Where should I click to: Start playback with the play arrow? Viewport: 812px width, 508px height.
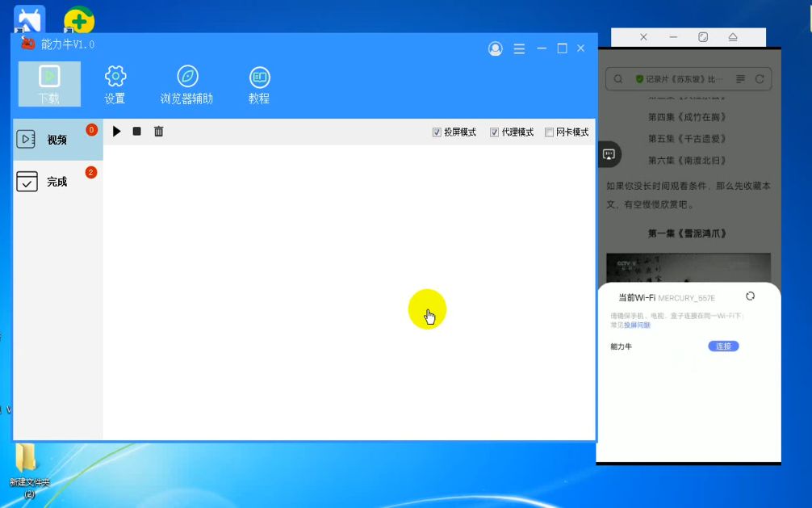tap(117, 131)
